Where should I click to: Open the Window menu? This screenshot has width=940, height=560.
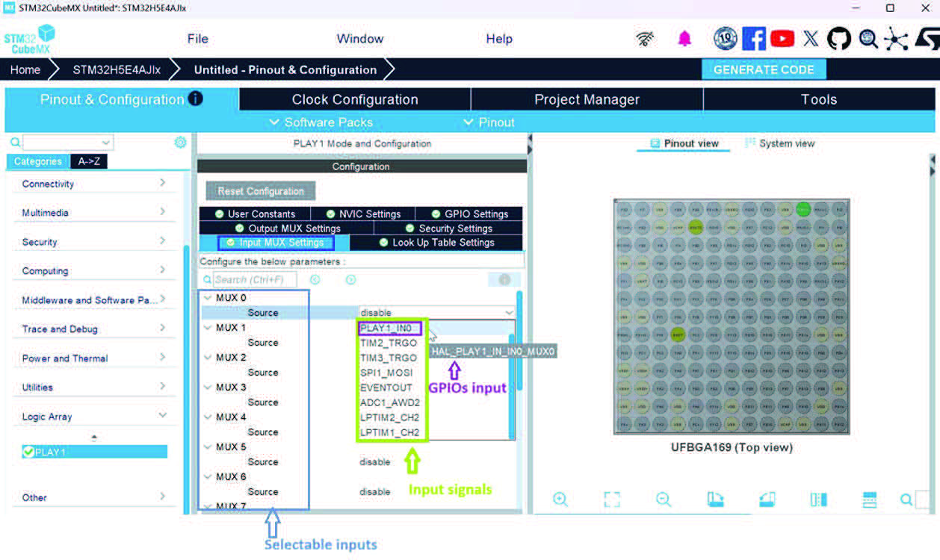pos(360,39)
